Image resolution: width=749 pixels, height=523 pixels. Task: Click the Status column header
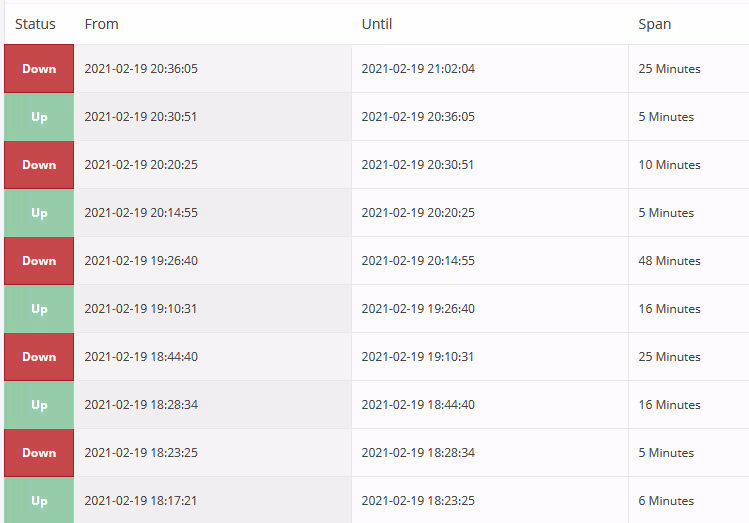pyautogui.click(x=35, y=24)
